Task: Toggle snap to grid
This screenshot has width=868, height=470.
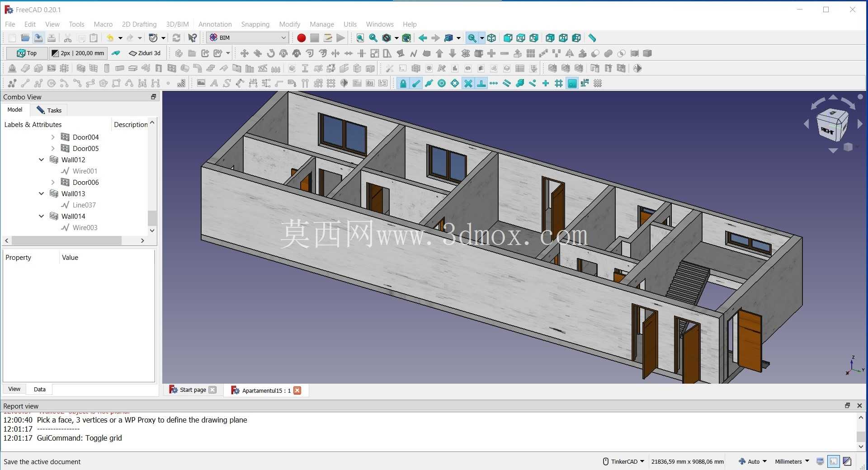Action: pos(559,83)
